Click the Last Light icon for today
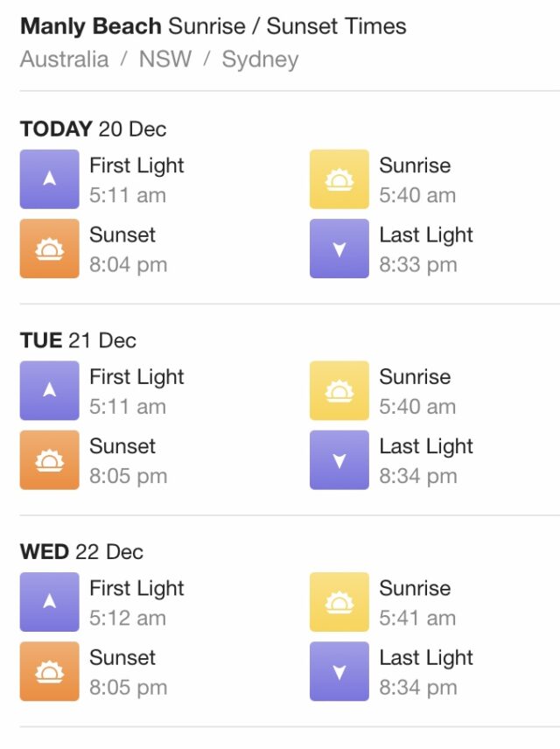560x749 pixels. point(339,248)
